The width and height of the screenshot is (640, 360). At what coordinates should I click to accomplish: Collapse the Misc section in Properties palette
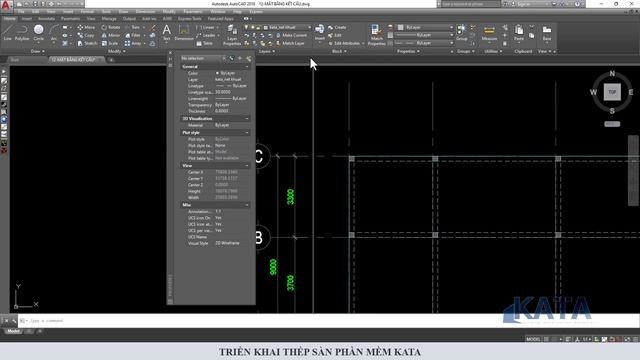247,205
